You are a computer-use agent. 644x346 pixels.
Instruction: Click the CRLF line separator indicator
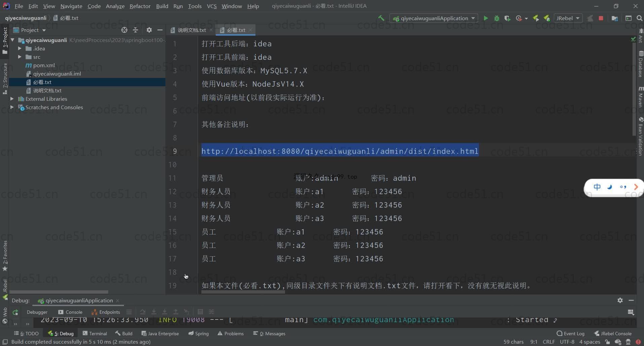tap(549, 342)
